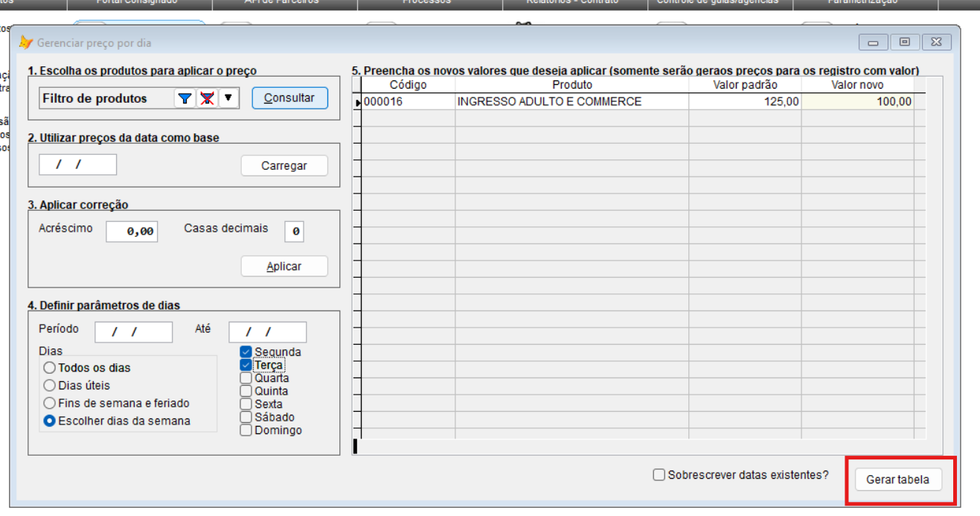980x516 pixels.
Task: Click the Código column header
Action: [408, 85]
